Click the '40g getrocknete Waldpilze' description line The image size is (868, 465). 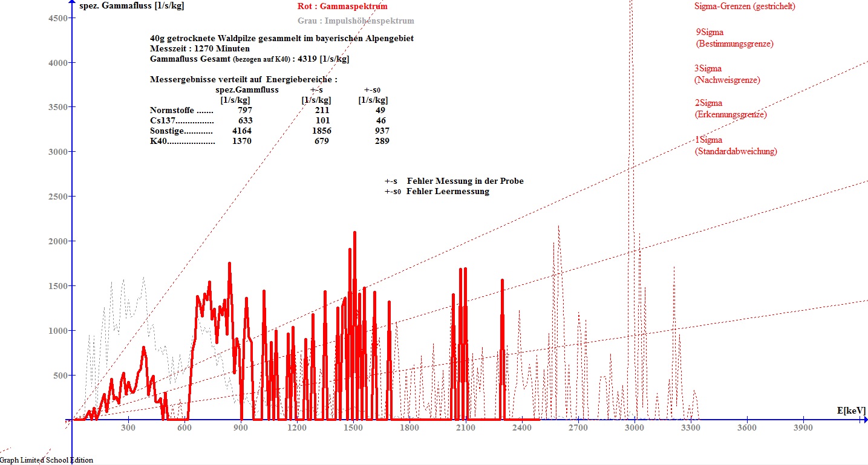pyautogui.click(x=282, y=39)
